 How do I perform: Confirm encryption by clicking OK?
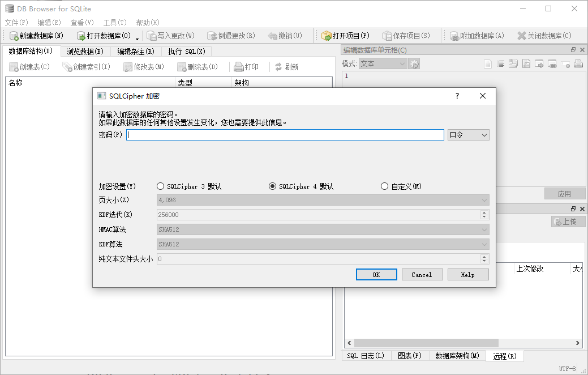[376, 274]
